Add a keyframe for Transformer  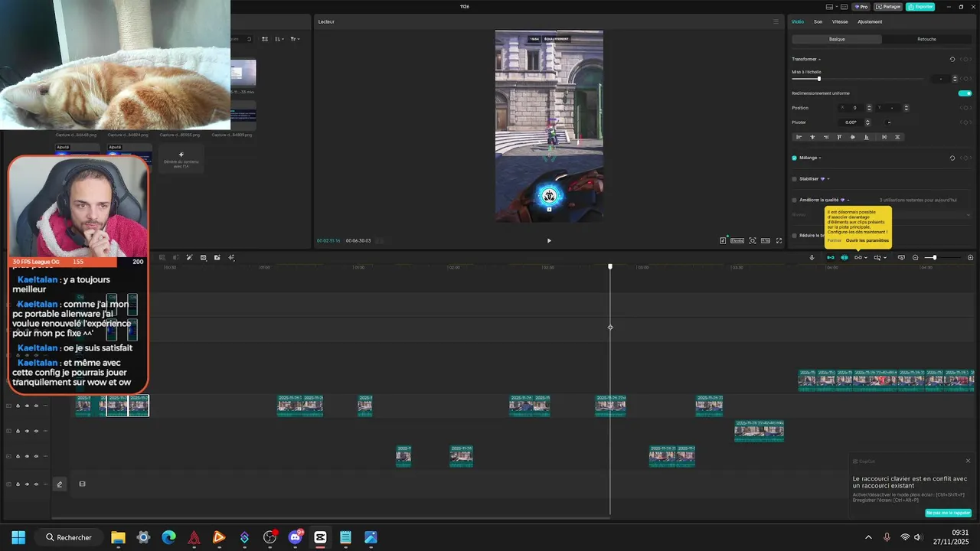tap(967, 59)
